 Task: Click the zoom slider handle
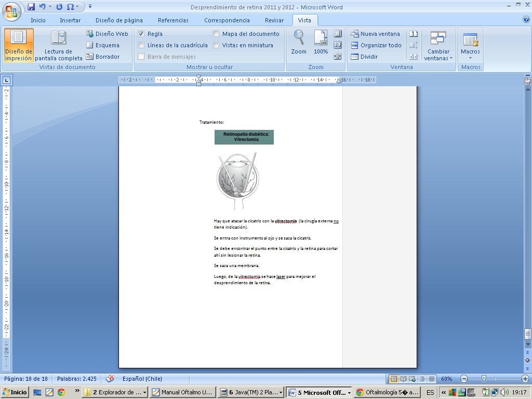(x=484, y=379)
